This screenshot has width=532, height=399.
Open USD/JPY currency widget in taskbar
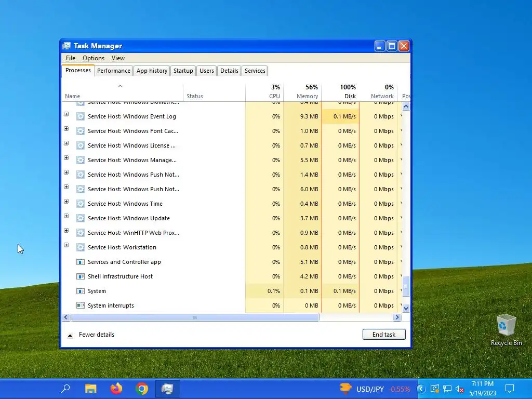pyautogui.click(x=375, y=389)
